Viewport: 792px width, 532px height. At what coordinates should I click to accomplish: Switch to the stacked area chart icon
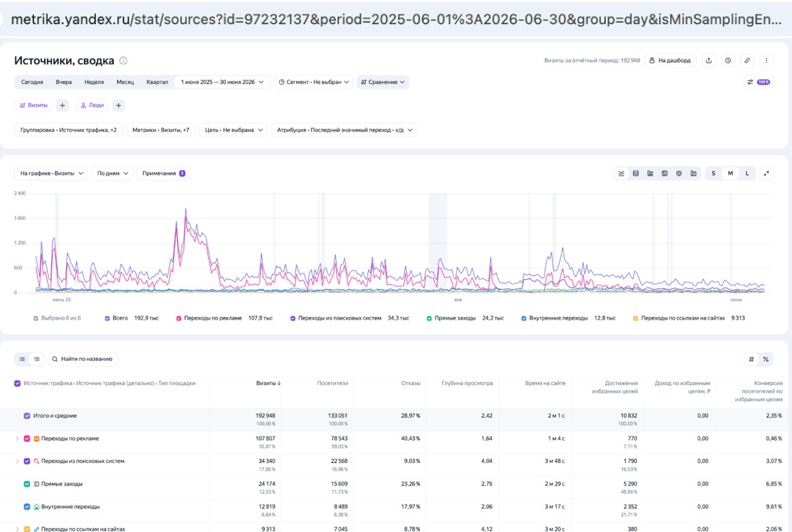point(636,173)
